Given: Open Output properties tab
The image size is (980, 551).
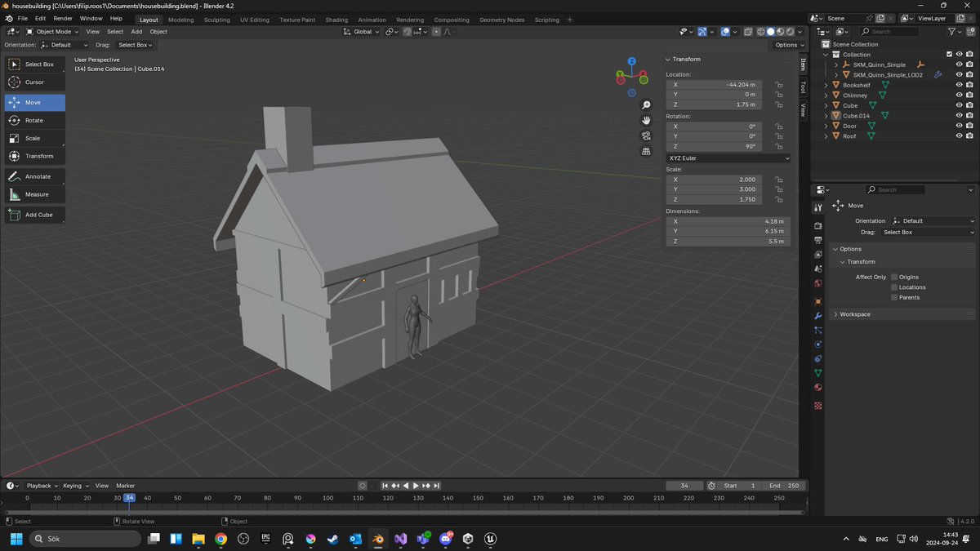Looking at the screenshot, I should tap(817, 239).
